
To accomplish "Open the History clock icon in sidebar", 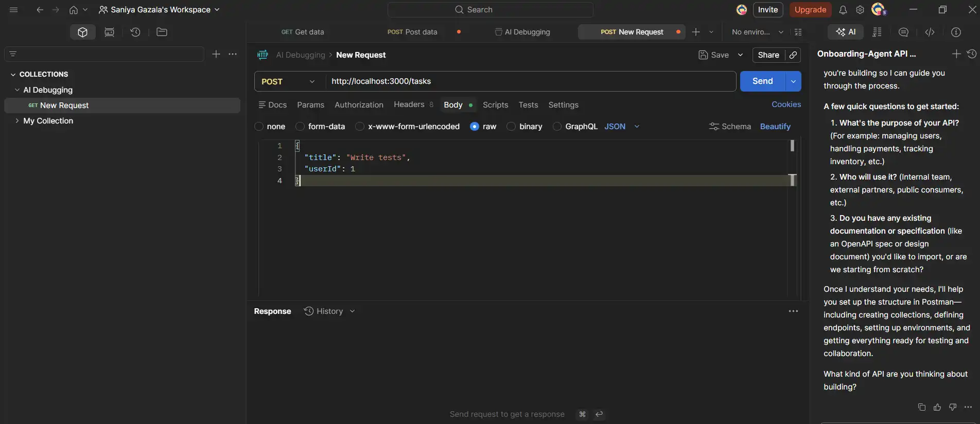I will click(135, 32).
